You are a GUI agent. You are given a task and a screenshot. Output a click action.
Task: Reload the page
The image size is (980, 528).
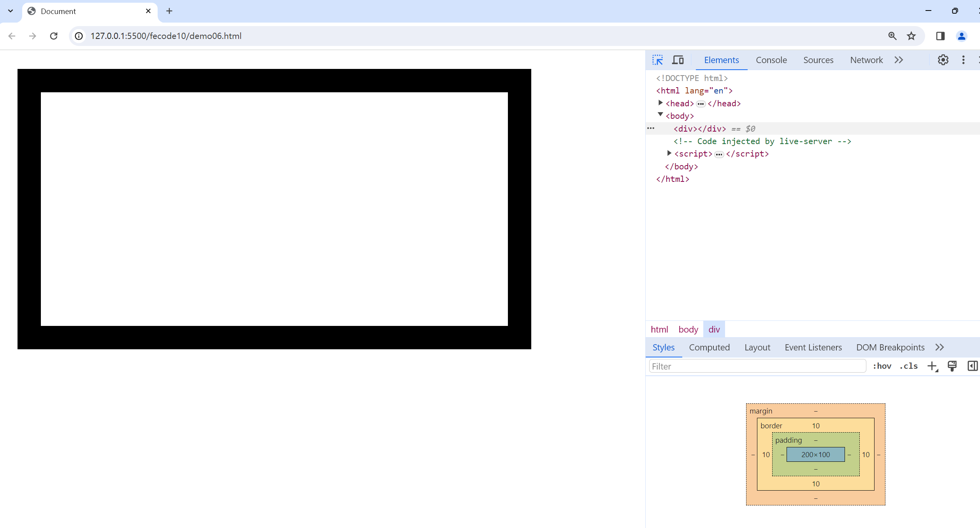[x=54, y=36]
